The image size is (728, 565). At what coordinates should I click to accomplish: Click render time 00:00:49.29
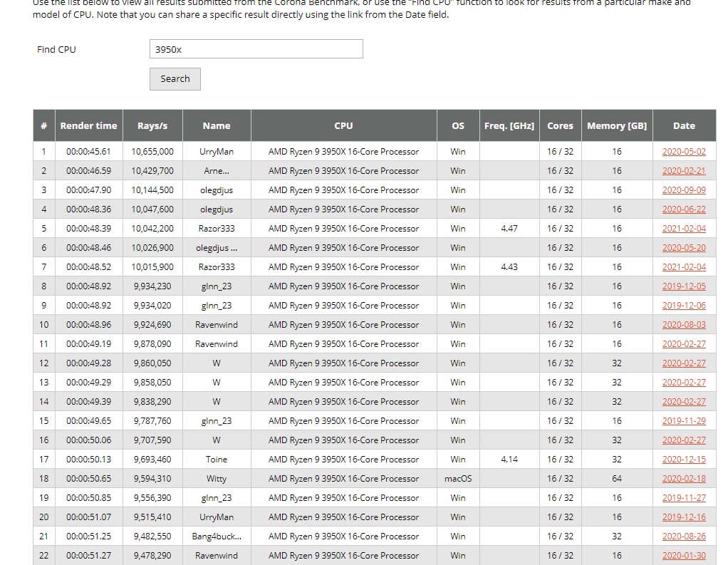click(88, 383)
